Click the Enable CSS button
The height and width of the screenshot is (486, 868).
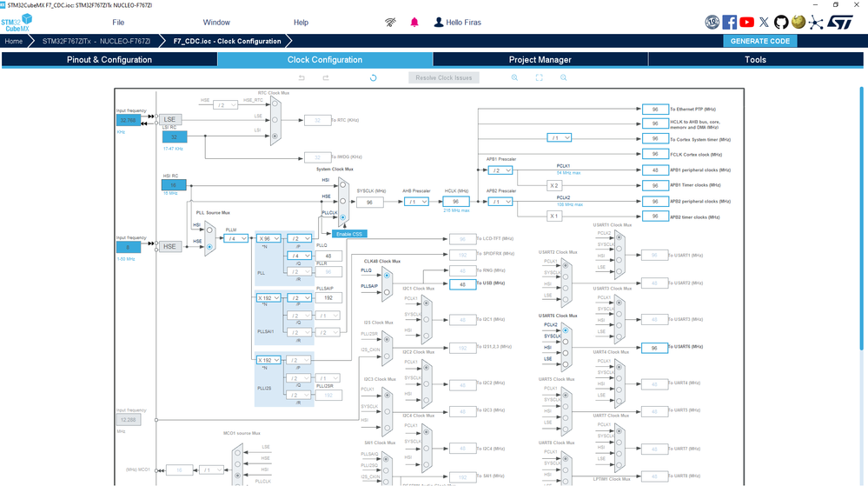(349, 234)
